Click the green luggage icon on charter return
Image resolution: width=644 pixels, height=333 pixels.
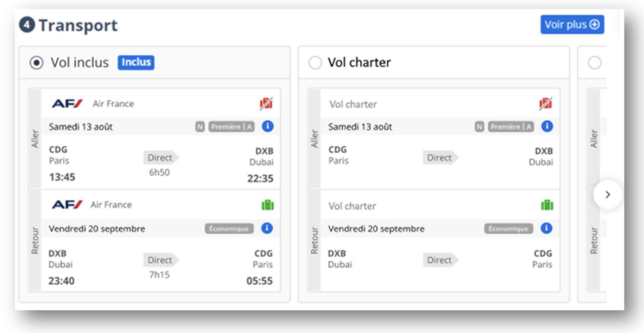click(x=547, y=205)
